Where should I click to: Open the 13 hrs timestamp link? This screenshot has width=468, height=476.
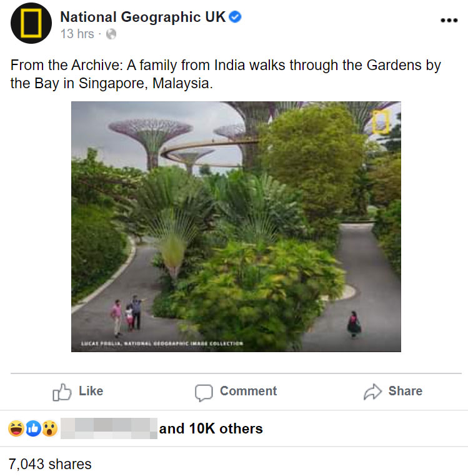coord(77,34)
